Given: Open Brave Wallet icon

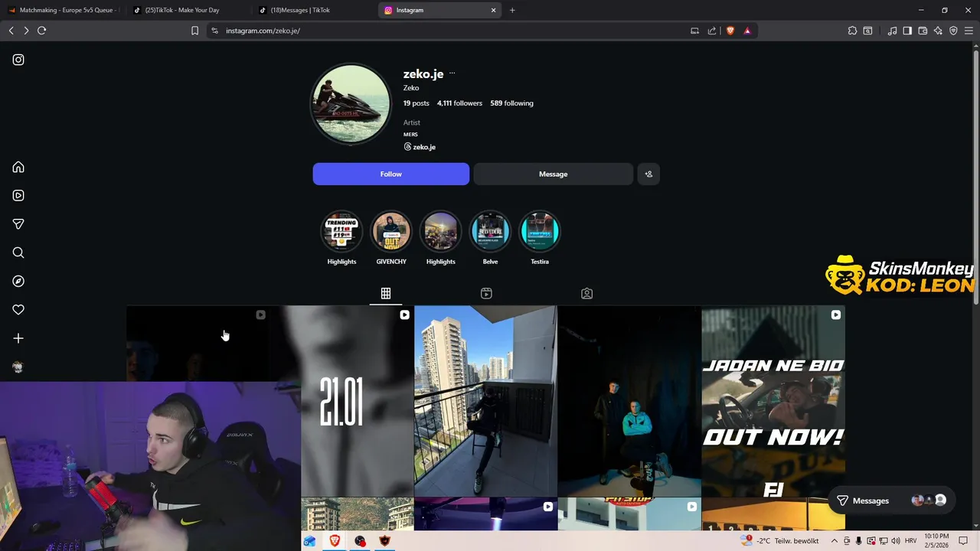Looking at the screenshot, I should [x=923, y=31].
